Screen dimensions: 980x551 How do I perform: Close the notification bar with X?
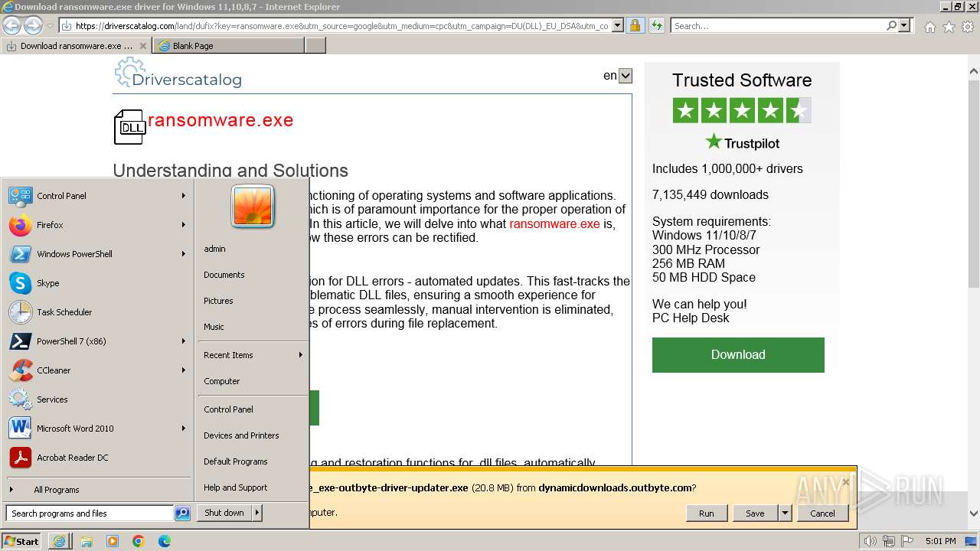pos(845,481)
